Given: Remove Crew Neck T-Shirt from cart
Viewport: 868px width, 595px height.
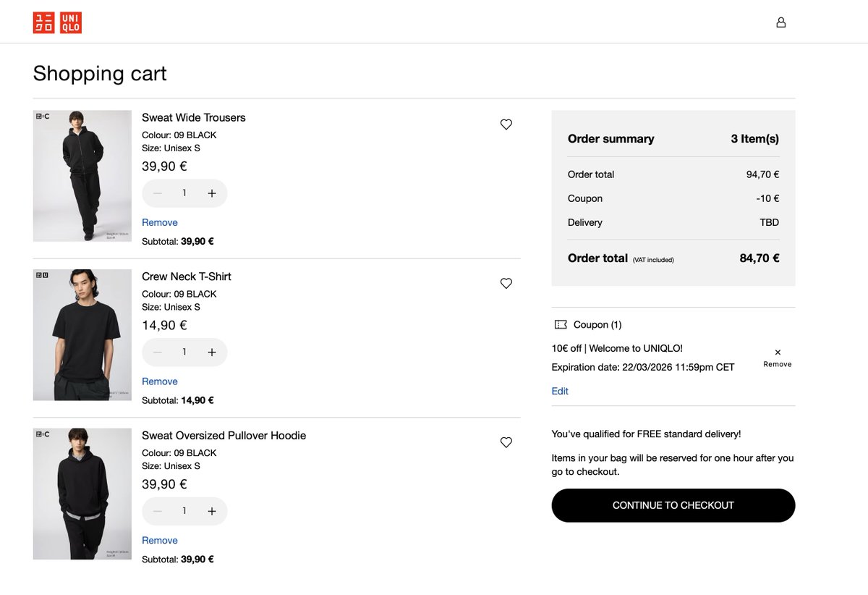Looking at the screenshot, I should tap(160, 381).
